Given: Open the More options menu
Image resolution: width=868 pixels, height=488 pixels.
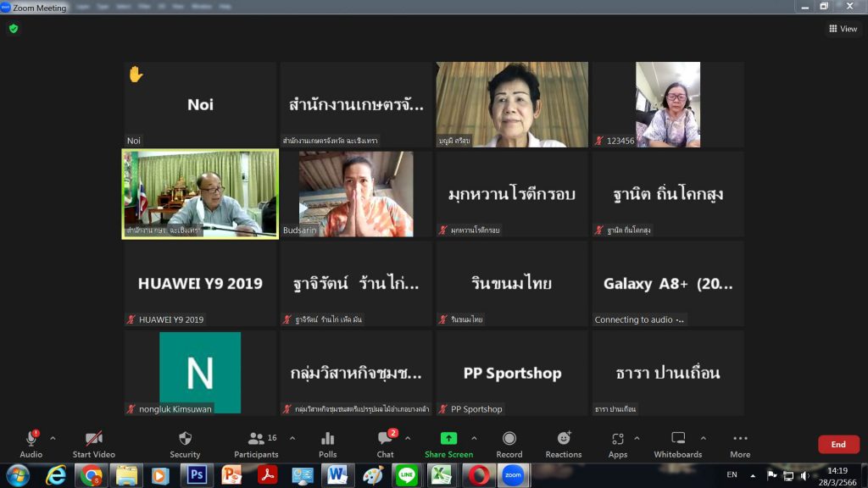Looking at the screenshot, I should pos(740,443).
